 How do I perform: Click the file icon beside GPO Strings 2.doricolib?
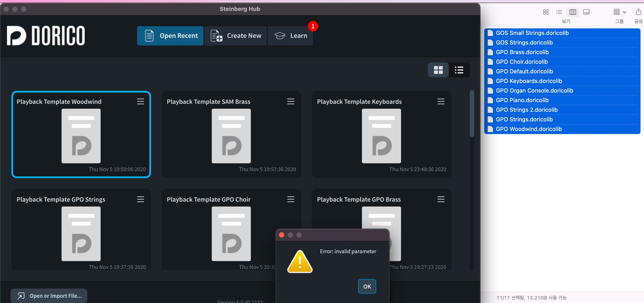click(490, 110)
